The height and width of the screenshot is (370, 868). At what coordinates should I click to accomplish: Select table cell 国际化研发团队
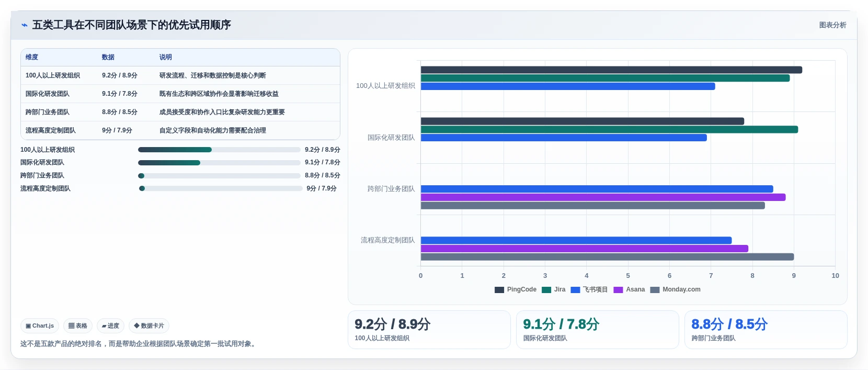tap(48, 94)
